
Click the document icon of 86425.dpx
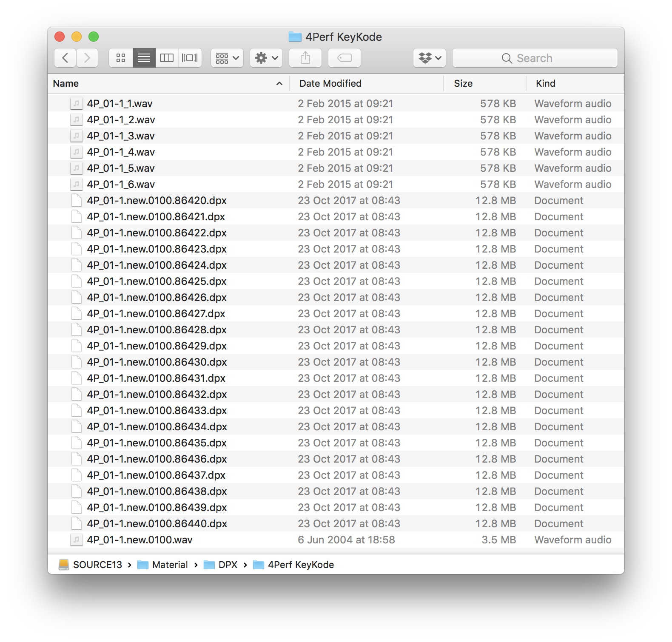tap(77, 281)
